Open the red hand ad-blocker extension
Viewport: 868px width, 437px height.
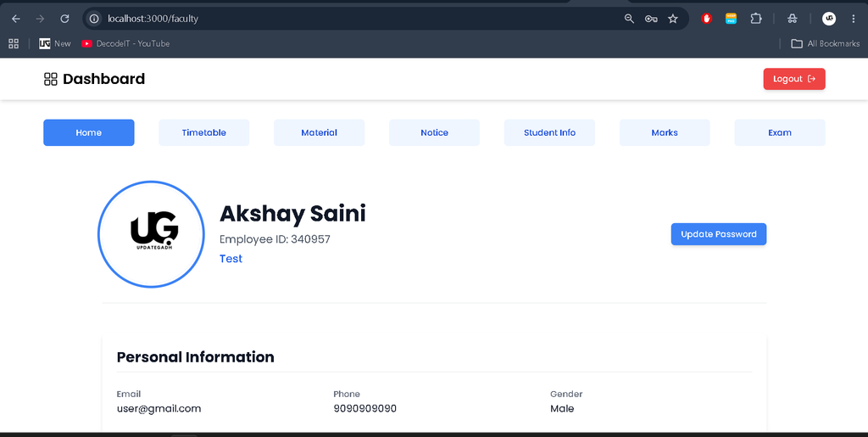point(706,19)
